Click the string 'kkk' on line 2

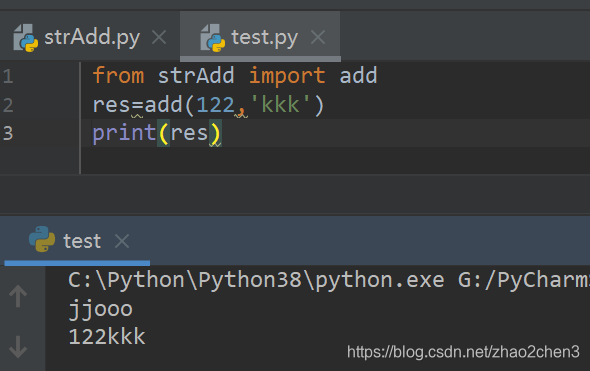click(x=280, y=104)
